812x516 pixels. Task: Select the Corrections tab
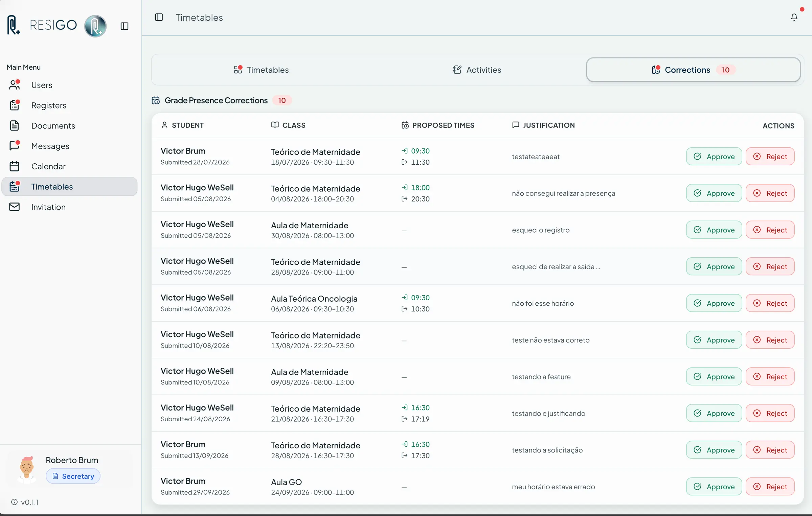tap(693, 70)
